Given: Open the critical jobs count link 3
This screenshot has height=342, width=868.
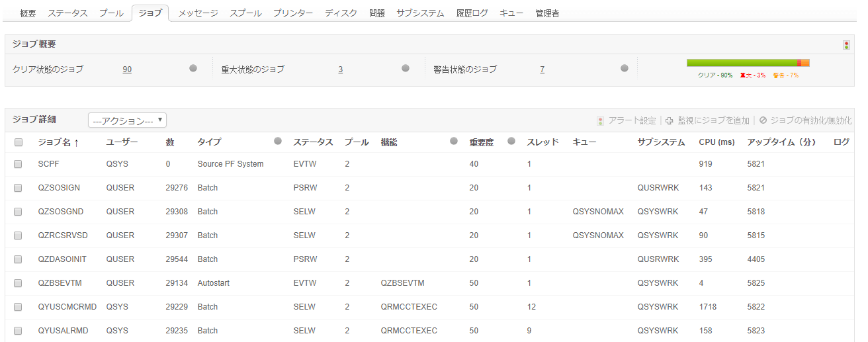Looking at the screenshot, I should (341, 69).
